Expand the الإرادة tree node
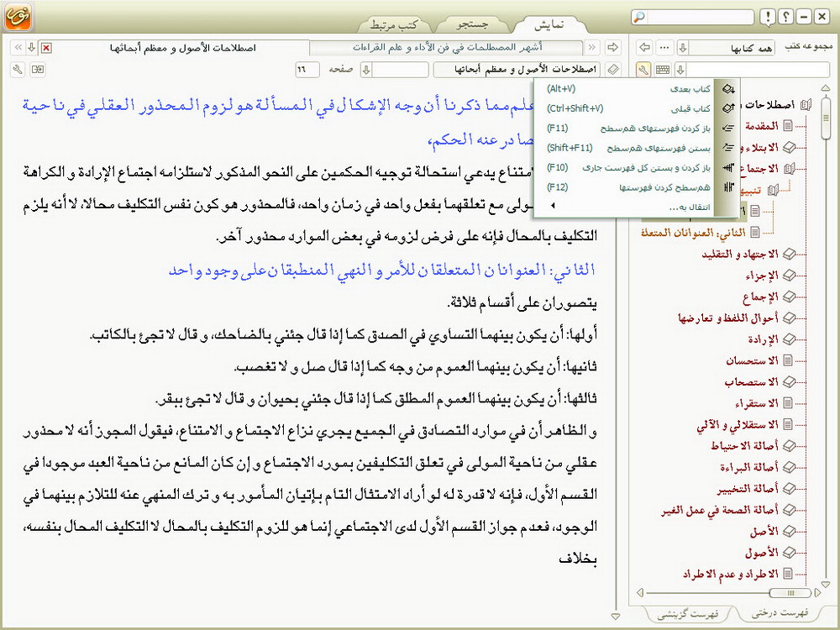The image size is (840, 630). pos(789,339)
